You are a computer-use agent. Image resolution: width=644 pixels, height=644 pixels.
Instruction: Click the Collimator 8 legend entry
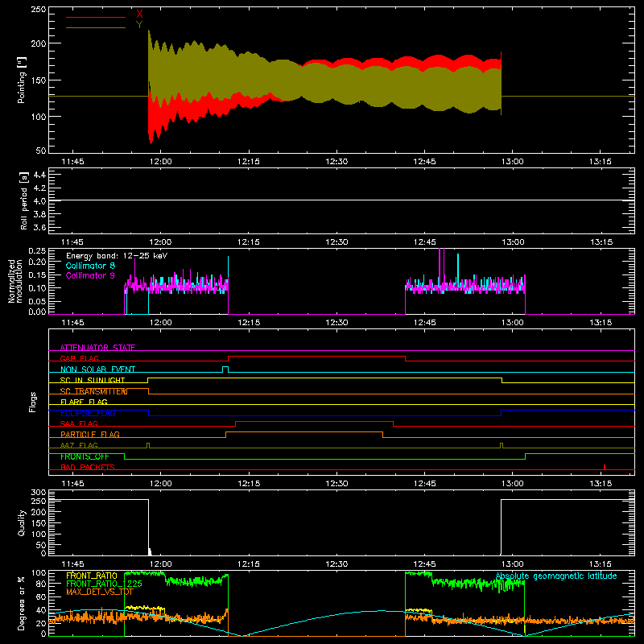click(x=90, y=266)
